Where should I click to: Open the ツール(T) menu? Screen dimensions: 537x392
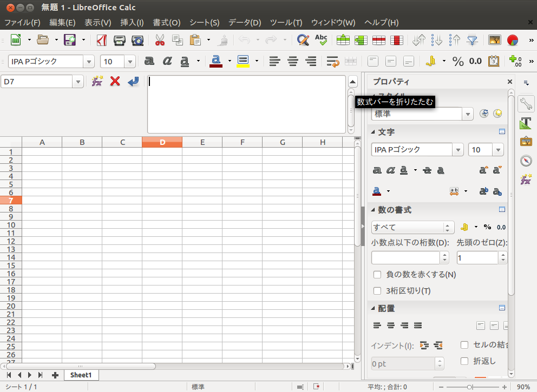pos(286,23)
